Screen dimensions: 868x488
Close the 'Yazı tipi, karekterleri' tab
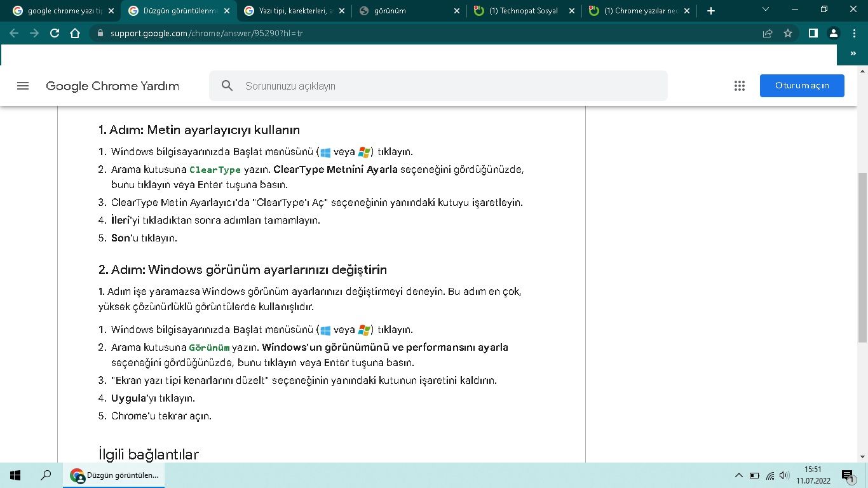pos(341,11)
